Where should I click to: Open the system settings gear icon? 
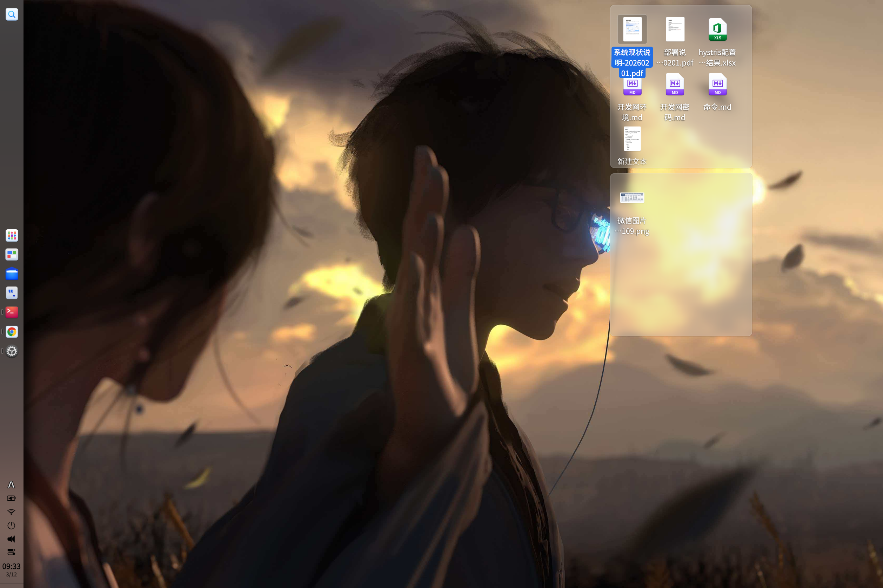tap(12, 351)
